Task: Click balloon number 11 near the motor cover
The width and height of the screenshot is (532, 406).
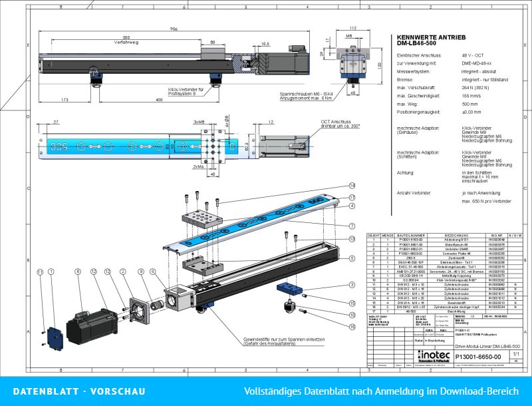Action: pyautogui.click(x=40, y=272)
